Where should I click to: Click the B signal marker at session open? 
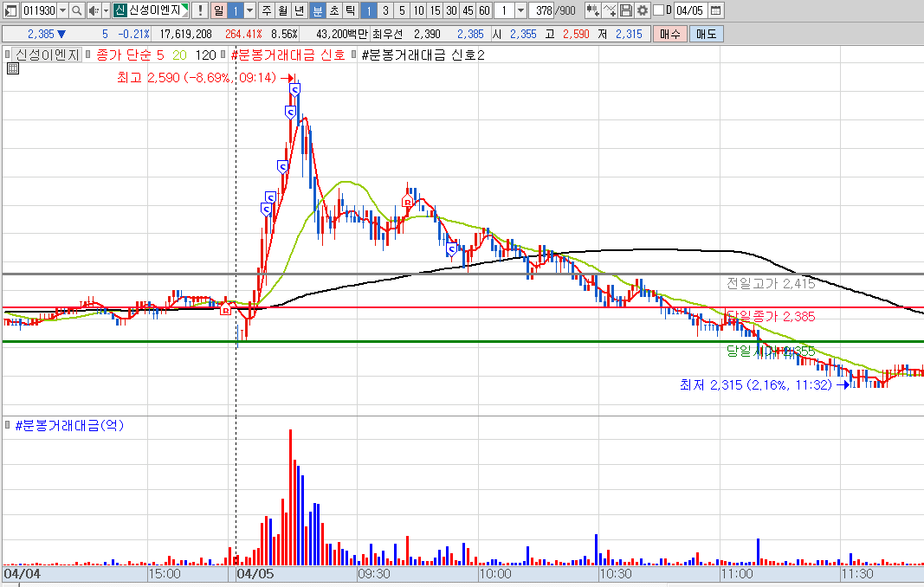(225, 309)
